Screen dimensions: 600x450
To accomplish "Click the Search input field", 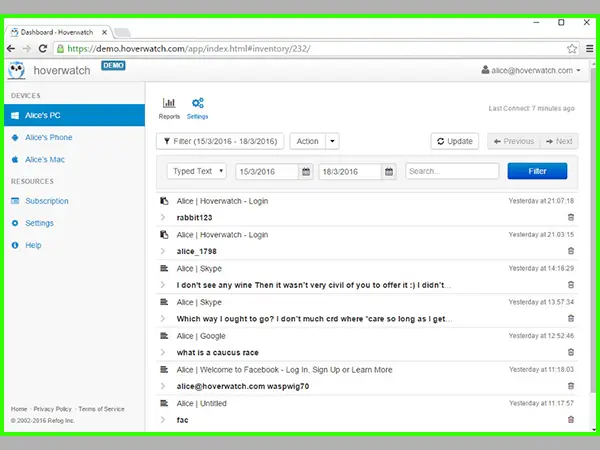I will coord(452,171).
